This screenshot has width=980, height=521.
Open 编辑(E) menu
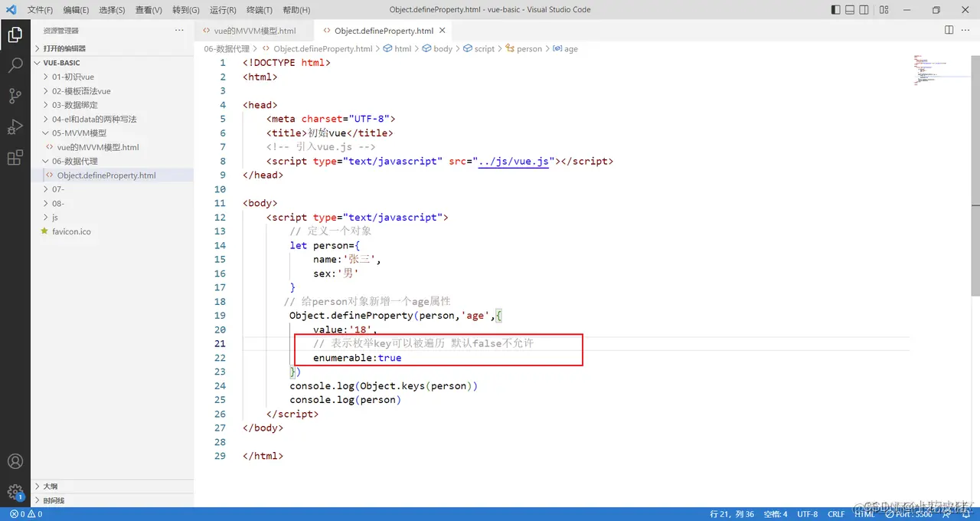76,10
